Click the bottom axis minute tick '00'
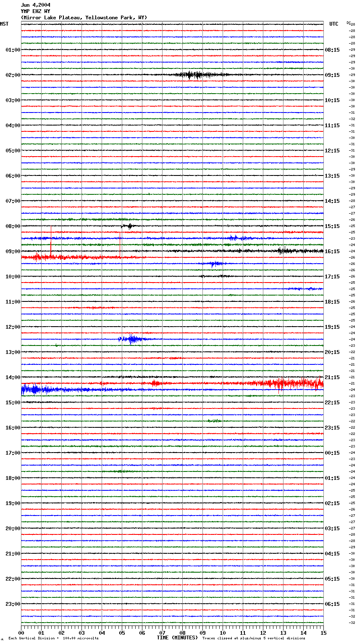The height and width of the screenshot is (644, 357). pyautogui.click(x=21, y=633)
